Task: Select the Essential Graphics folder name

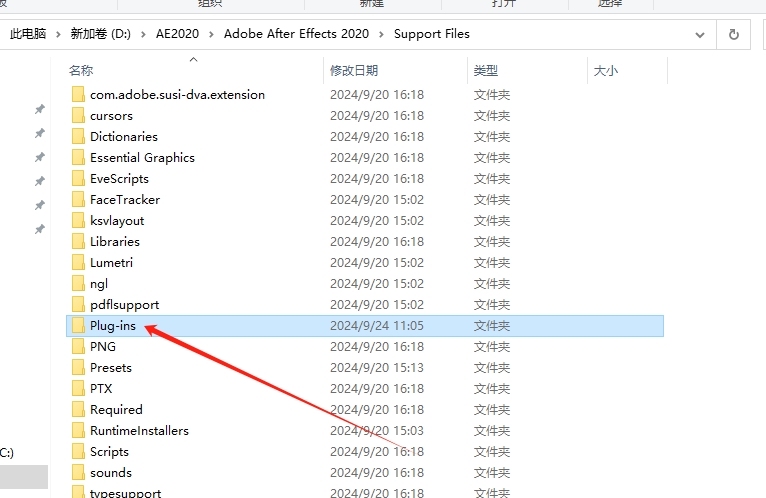Action: pos(142,158)
